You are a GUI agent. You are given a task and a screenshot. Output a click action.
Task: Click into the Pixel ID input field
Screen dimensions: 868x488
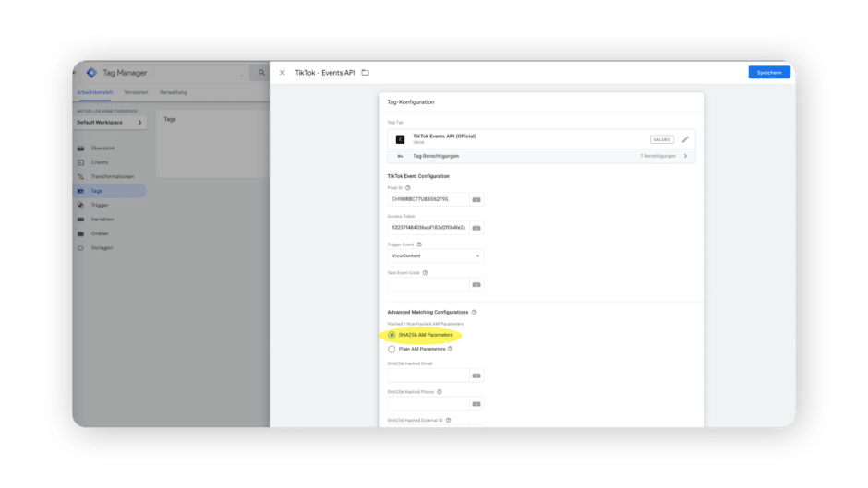pos(428,199)
